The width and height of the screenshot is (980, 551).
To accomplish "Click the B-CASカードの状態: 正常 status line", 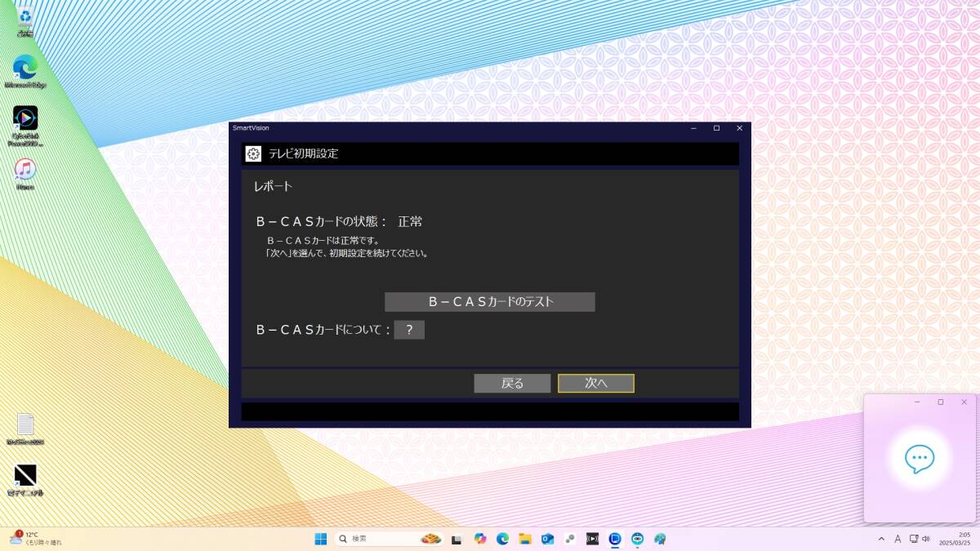I will coord(339,221).
